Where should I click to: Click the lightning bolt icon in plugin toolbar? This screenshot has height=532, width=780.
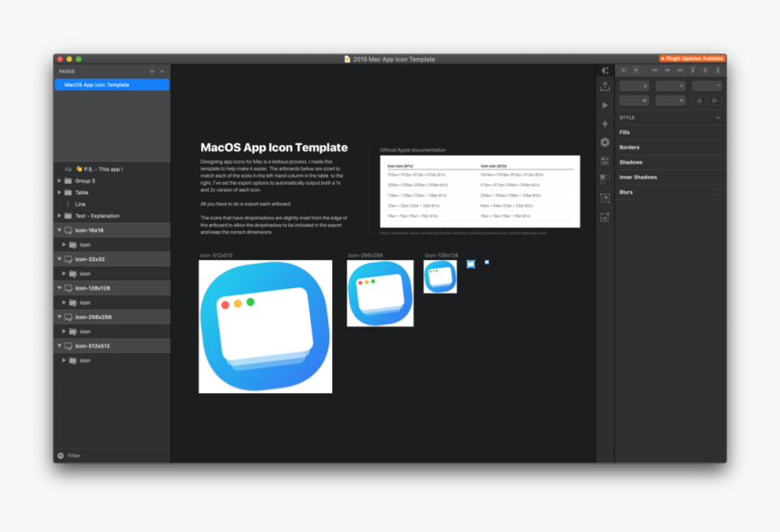pyautogui.click(x=605, y=124)
